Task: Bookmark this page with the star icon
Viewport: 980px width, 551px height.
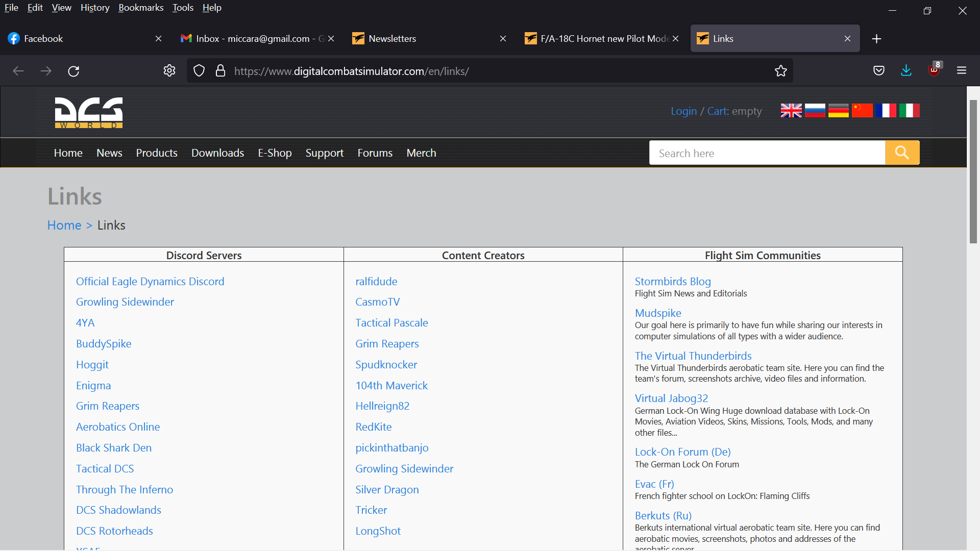Action: pos(780,71)
